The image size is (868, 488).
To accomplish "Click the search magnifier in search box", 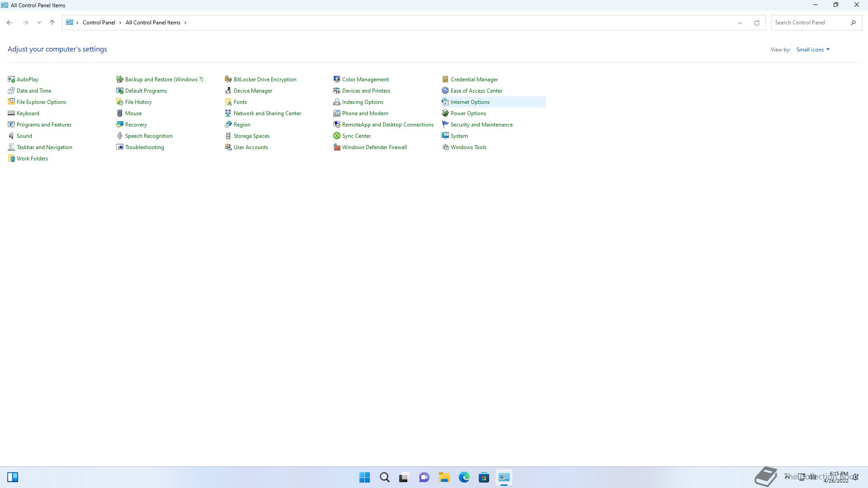I will click(x=853, y=23).
